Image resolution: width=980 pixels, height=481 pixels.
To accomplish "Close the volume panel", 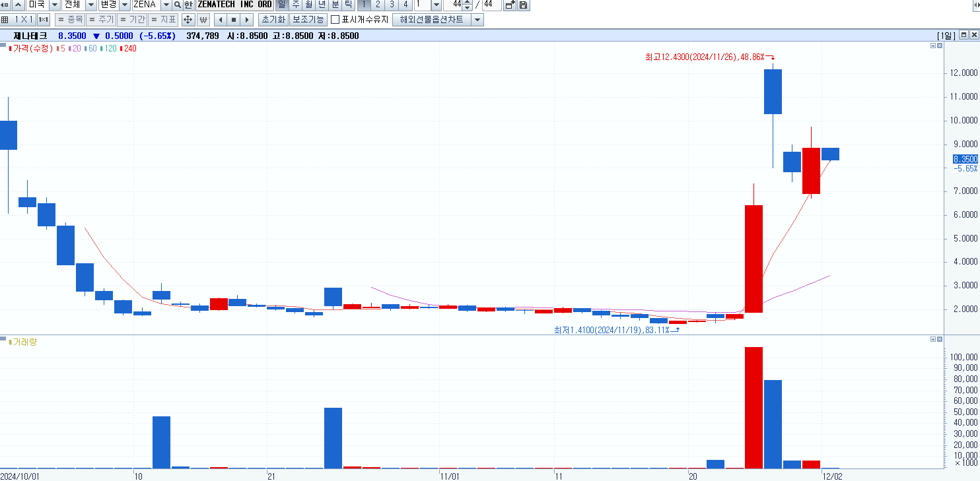I will [940, 338].
